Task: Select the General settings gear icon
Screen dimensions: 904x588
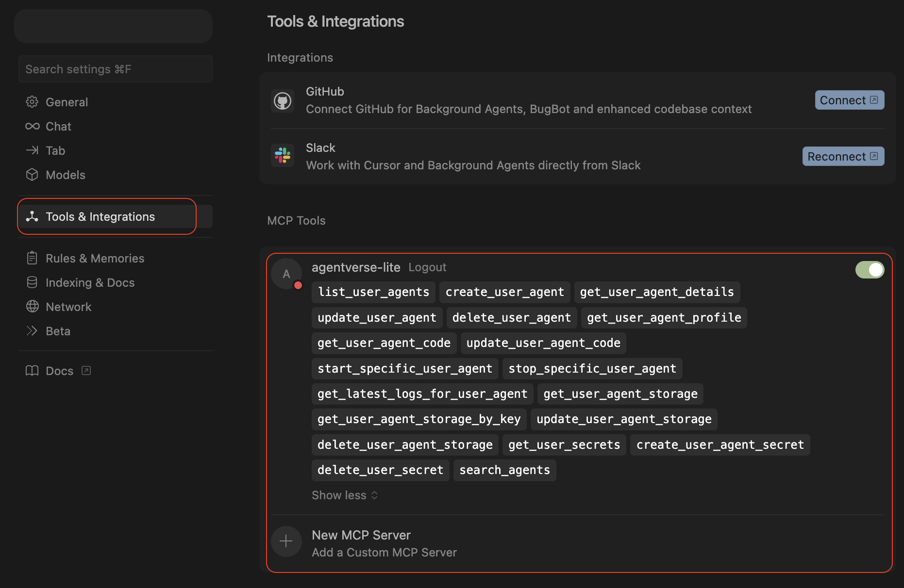Action: coord(32,102)
